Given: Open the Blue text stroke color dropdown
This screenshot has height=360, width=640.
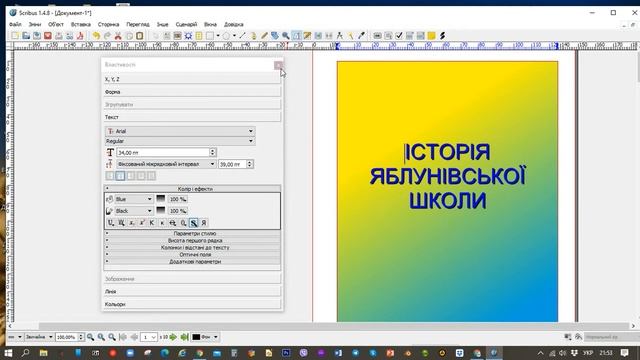Looking at the screenshot, I should [133, 199].
